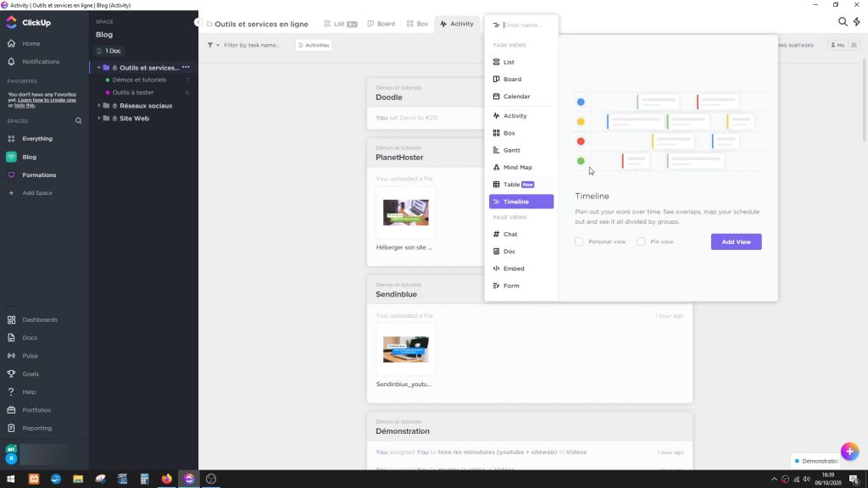
Task: Open Démos et tutoriels list
Action: coord(139,80)
